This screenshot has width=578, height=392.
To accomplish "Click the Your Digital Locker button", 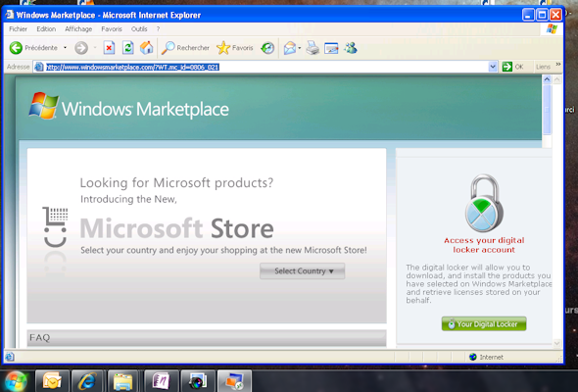I will pyautogui.click(x=484, y=323).
